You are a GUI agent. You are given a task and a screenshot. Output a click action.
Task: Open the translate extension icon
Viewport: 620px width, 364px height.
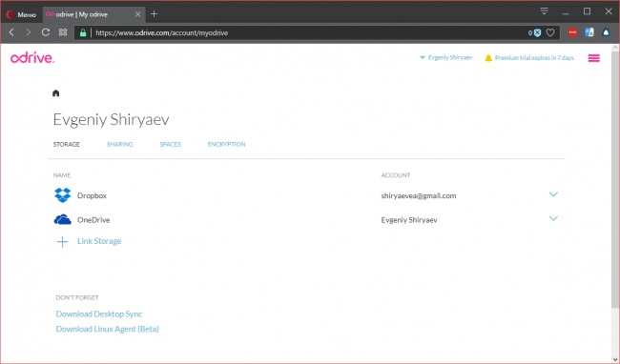coord(589,32)
